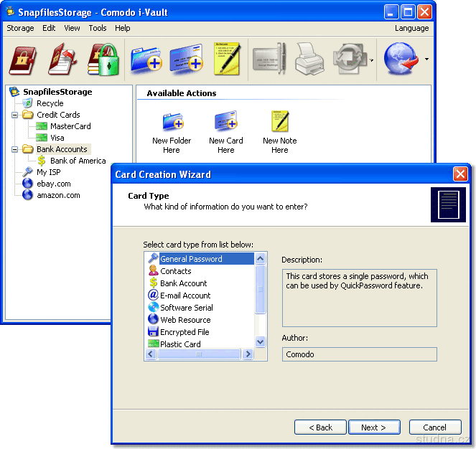Click the lock storage padlock toolbar icon
The width and height of the screenshot is (476, 449).
pyautogui.click(x=103, y=59)
